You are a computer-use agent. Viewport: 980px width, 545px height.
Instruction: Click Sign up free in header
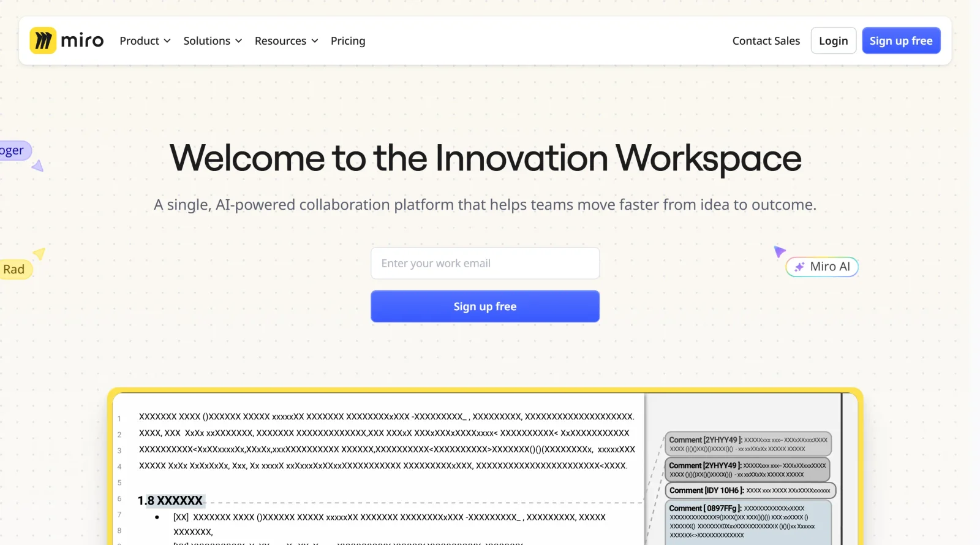(901, 40)
